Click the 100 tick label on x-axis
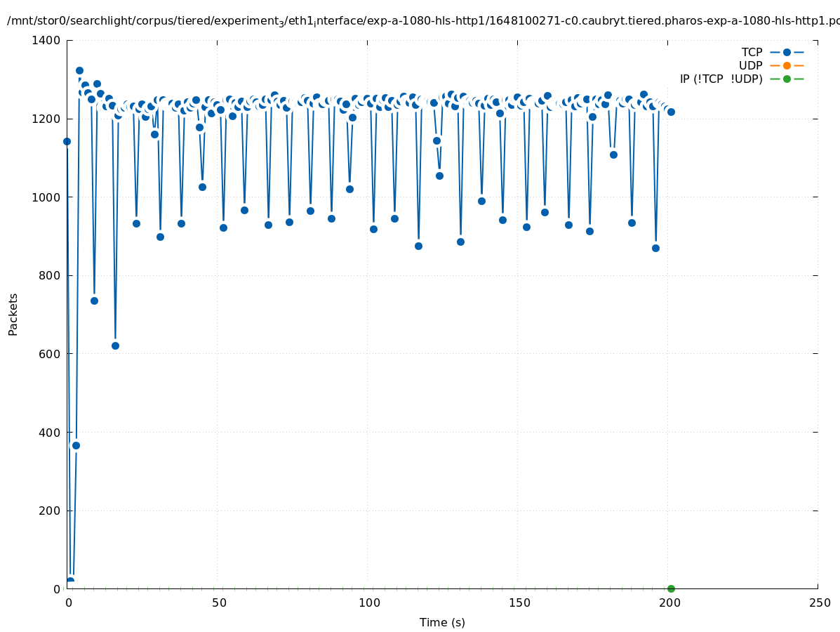The image size is (840, 632). (369, 603)
